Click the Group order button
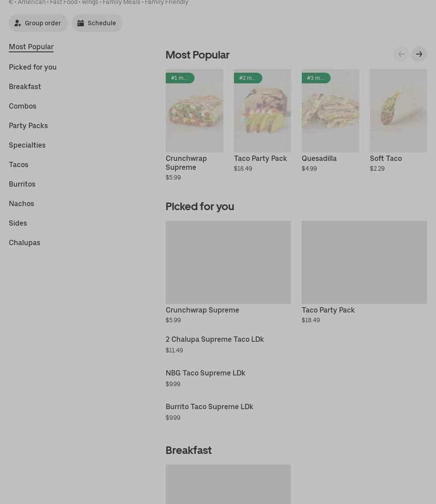Screen dimensions: 436x504 pos(38,23)
